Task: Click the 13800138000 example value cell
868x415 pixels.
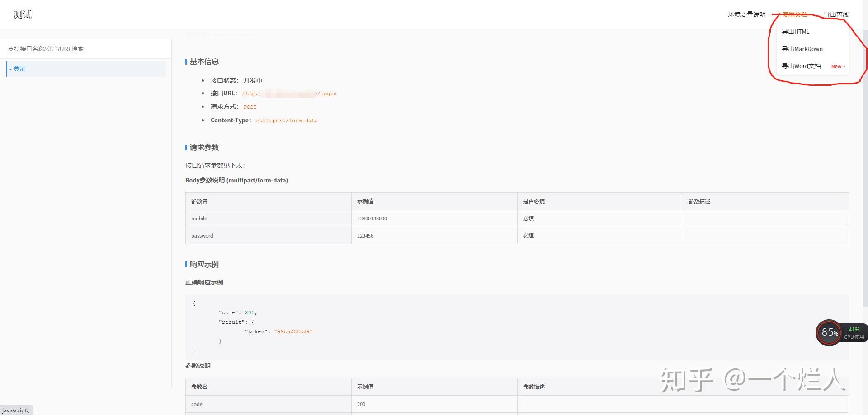Action: coord(434,219)
